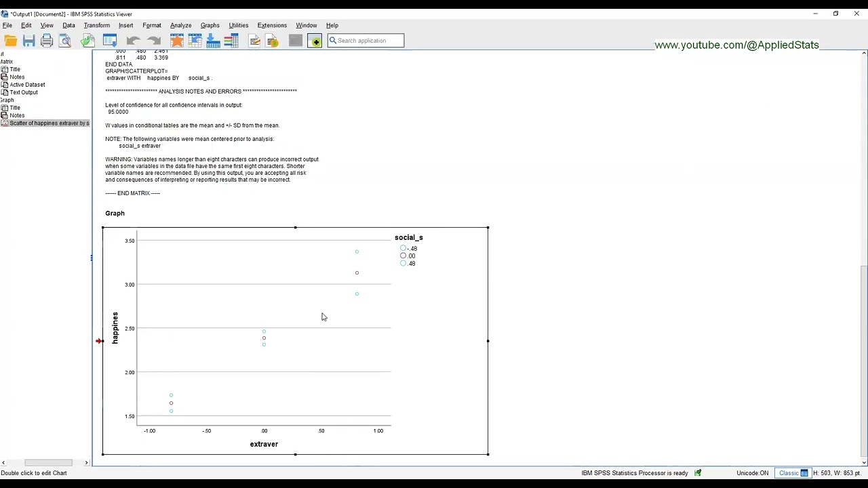
Task: Click the gray Designate Window icon
Action: coord(296,41)
